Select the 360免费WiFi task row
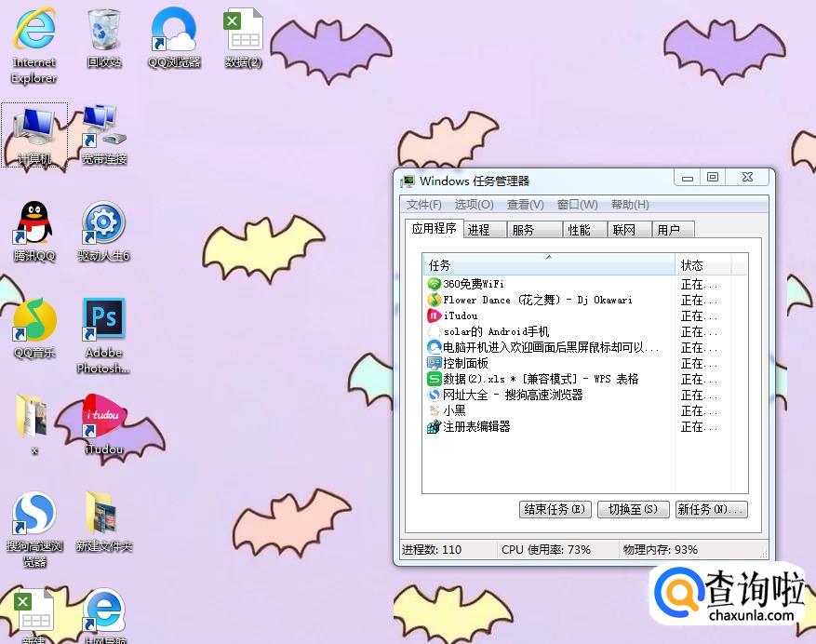This screenshot has width=816, height=644. [x=585, y=284]
